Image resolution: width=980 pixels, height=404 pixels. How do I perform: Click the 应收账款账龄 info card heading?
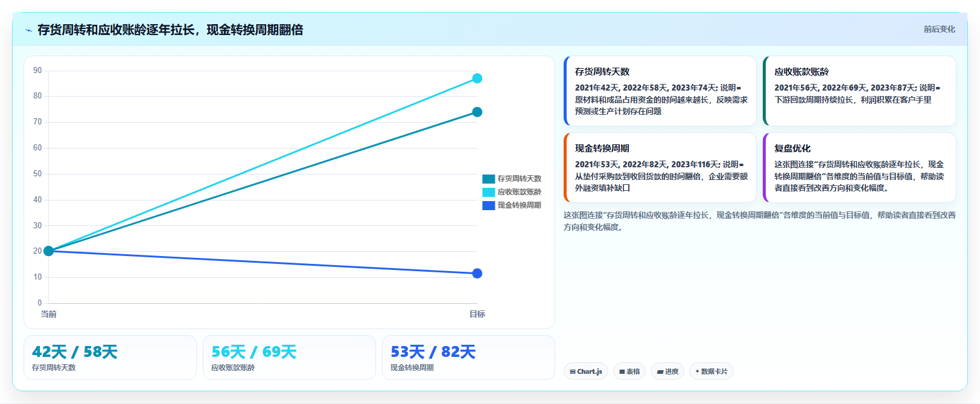[801, 72]
